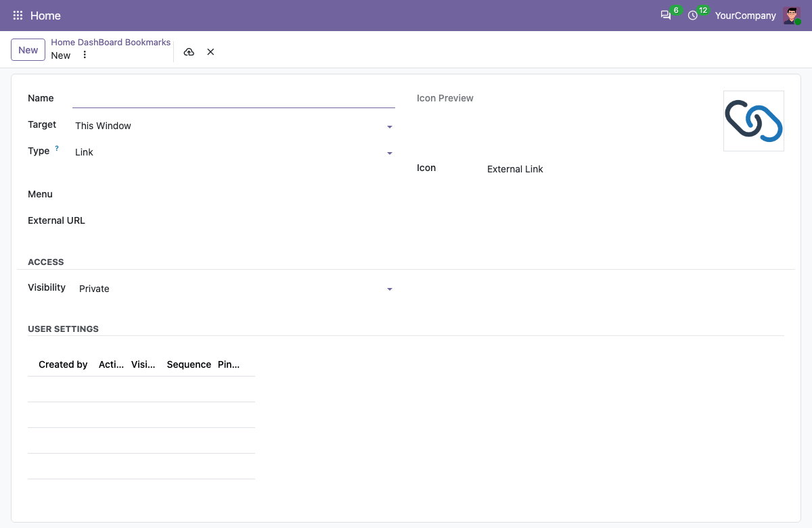812x528 pixels.
Task: Focus the Name input field
Action: 233,99
